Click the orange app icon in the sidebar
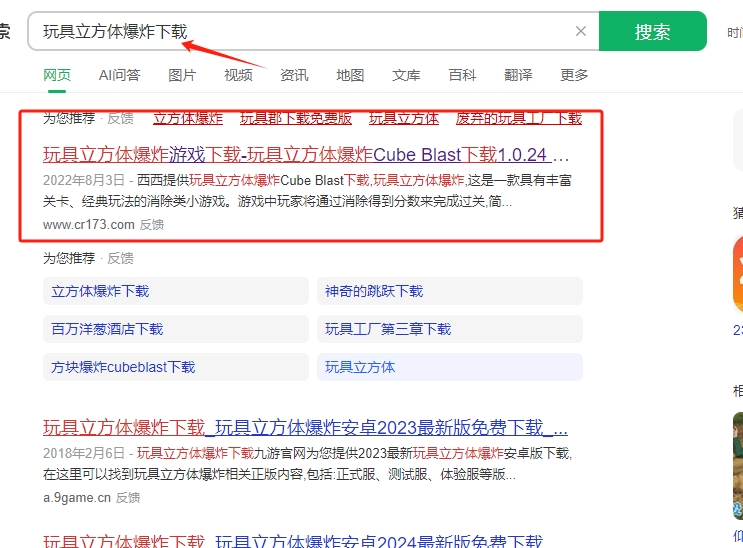 pos(738,274)
